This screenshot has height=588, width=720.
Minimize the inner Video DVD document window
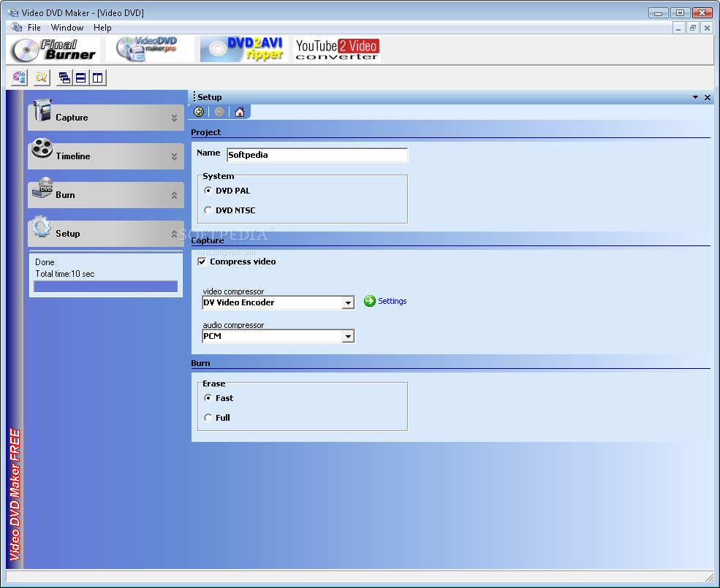(678, 28)
